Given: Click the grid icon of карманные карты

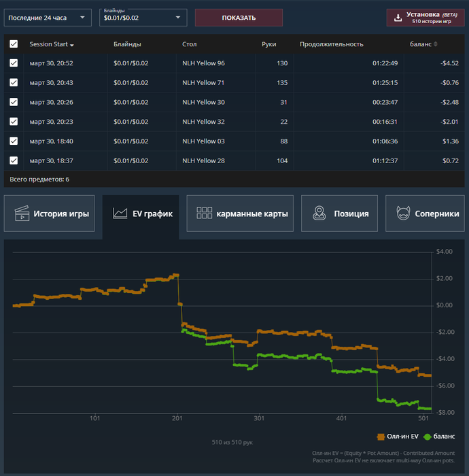Looking at the screenshot, I should click(x=204, y=213).
